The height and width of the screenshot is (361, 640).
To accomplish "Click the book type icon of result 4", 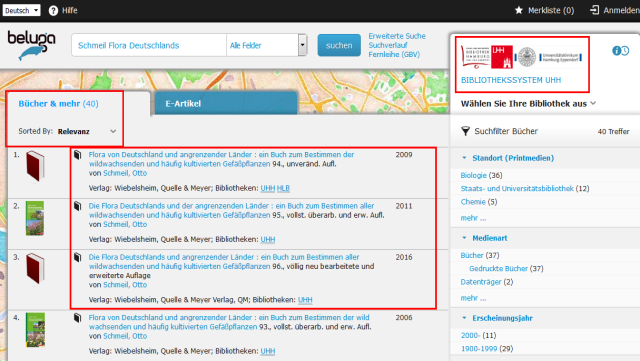I will [x=78, y=318].
